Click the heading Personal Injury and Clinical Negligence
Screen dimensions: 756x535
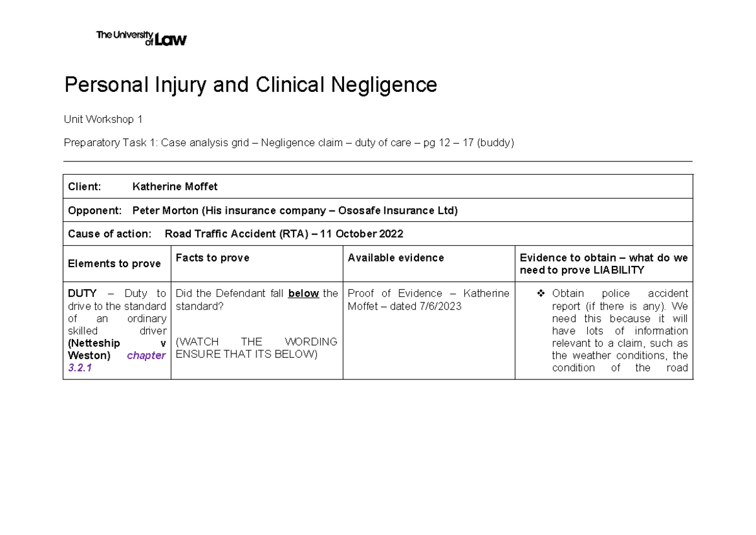(x=250, y=84)
